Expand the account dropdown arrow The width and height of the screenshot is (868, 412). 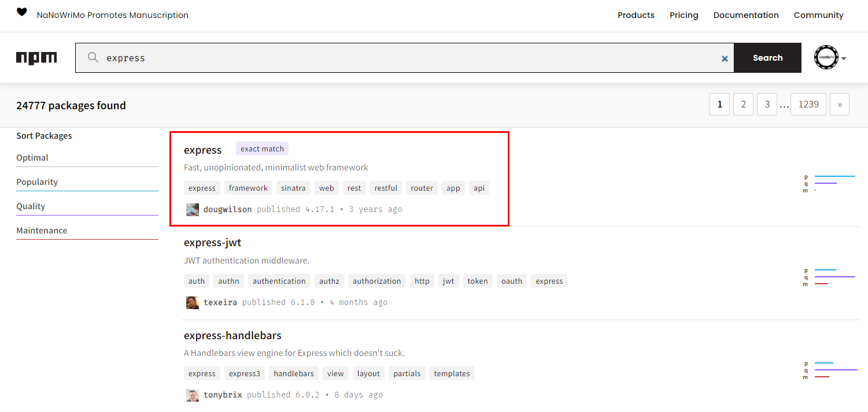[844, 58]
